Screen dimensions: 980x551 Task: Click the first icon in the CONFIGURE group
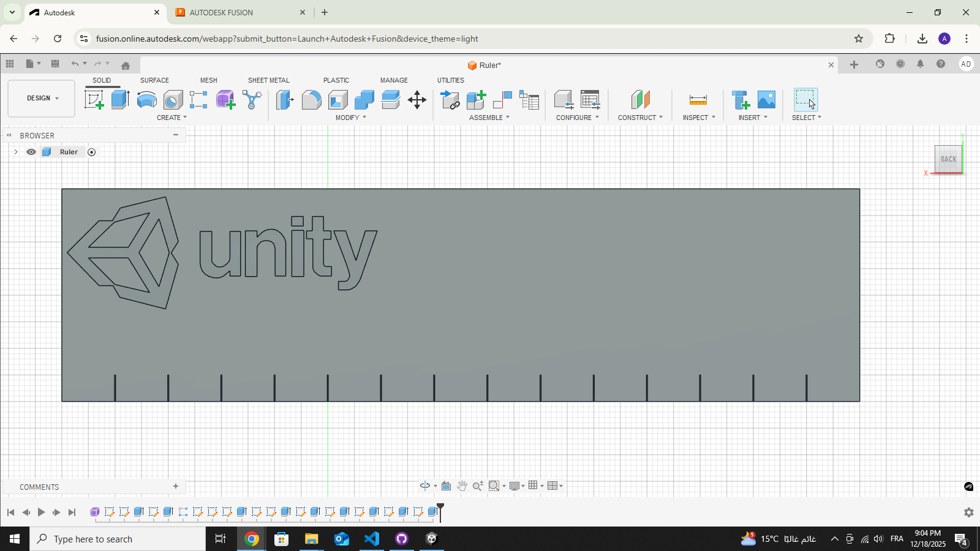coord(563,100)
